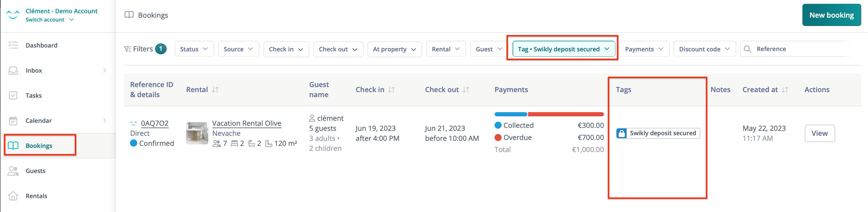Sort by Rental column arrows
868x212 pixels.
point(215,90)
